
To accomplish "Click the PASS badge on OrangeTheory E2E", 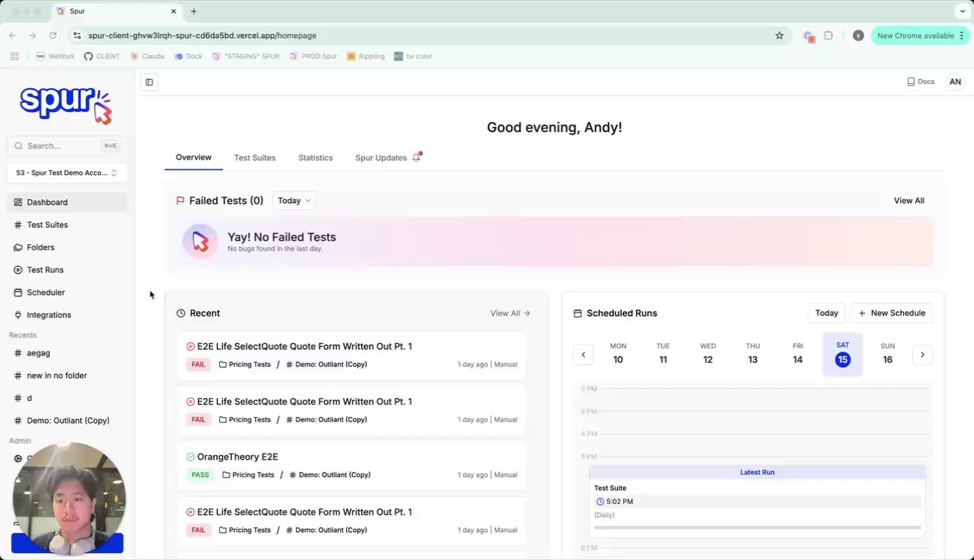I will (x=200, y=474).
